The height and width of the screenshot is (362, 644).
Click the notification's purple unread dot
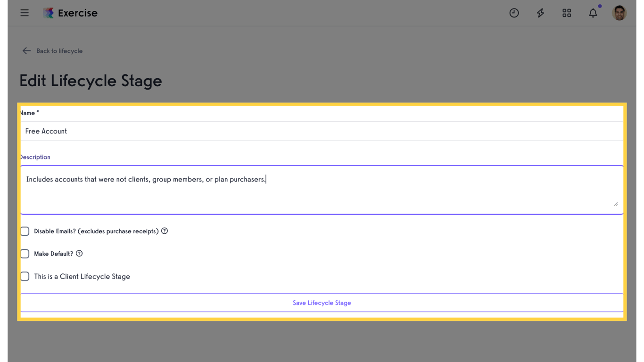600,6
